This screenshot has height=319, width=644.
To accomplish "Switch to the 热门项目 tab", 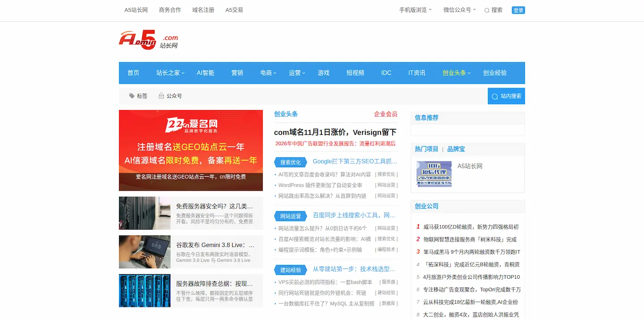I will 427,149.
